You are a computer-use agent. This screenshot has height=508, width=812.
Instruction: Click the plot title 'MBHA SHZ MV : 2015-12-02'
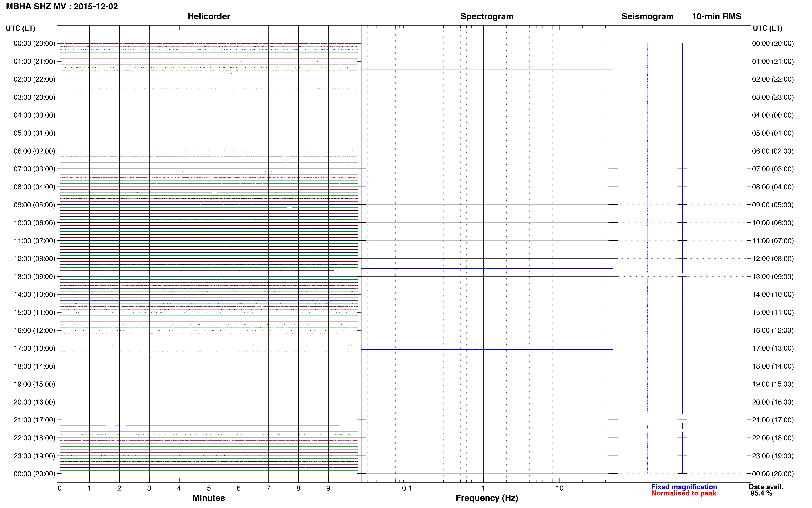pos(62,6)
